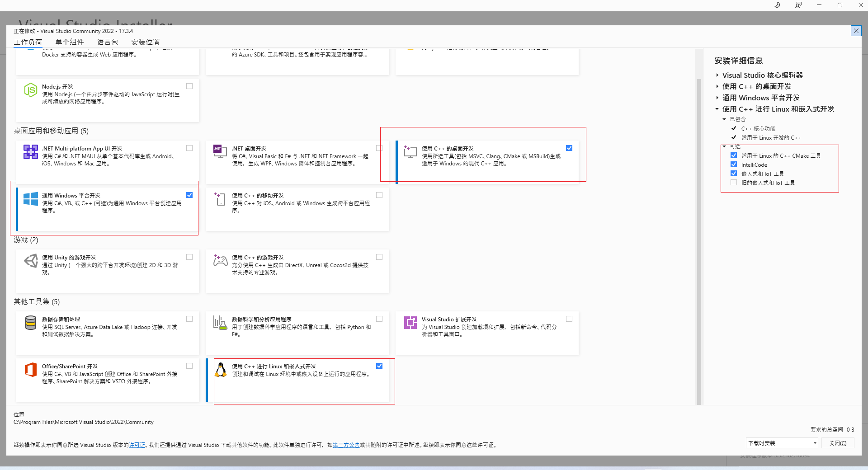This screenshot has width=868, height=470.
Task: Click the Unity game development icon
Action: [30, 261]
